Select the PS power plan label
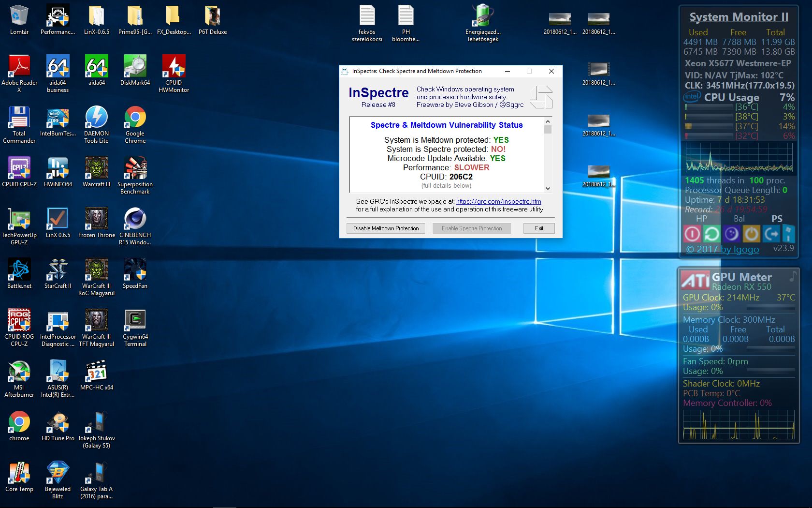The height and width of the screenshot is (508, 812). click(777, 219)
